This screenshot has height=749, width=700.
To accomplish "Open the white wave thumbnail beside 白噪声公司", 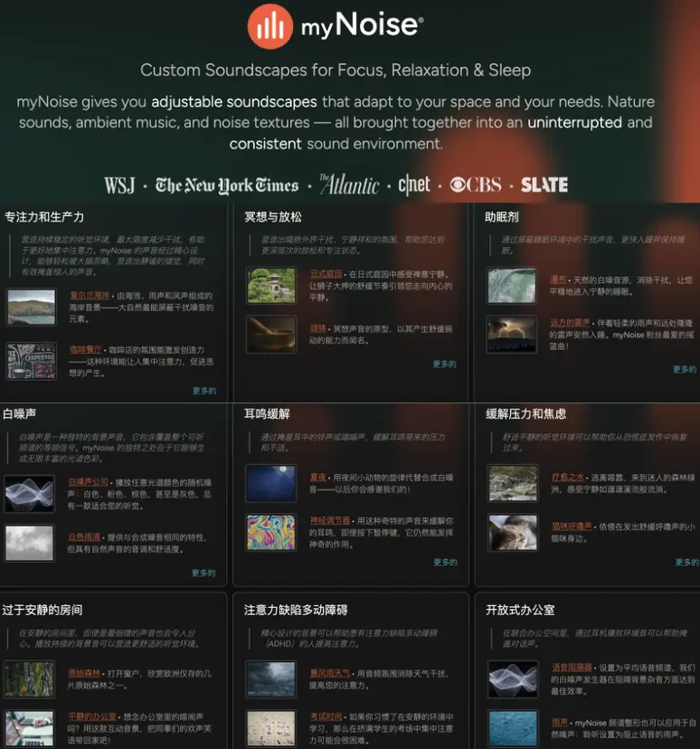I will point(30,494).
